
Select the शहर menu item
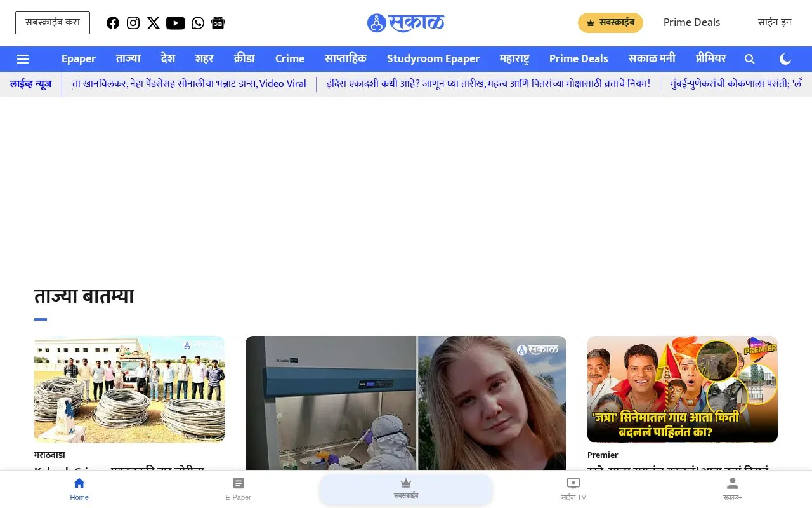204,59
